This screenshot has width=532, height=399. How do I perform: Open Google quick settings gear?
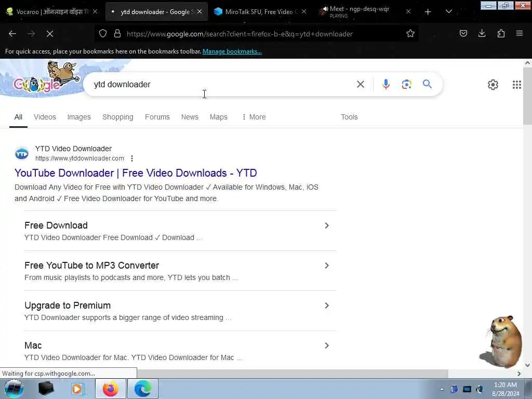[493, 85]
